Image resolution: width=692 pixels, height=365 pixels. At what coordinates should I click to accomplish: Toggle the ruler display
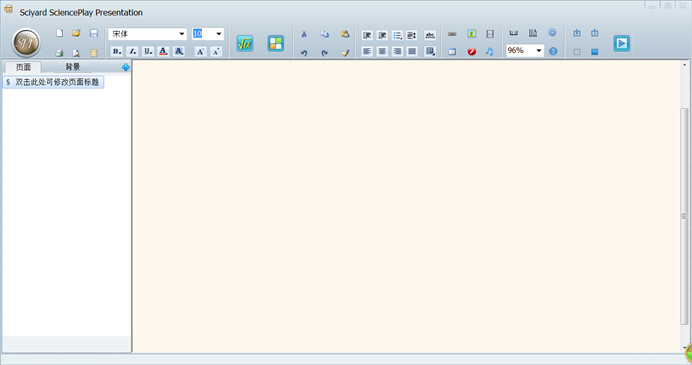coord(514,33)
